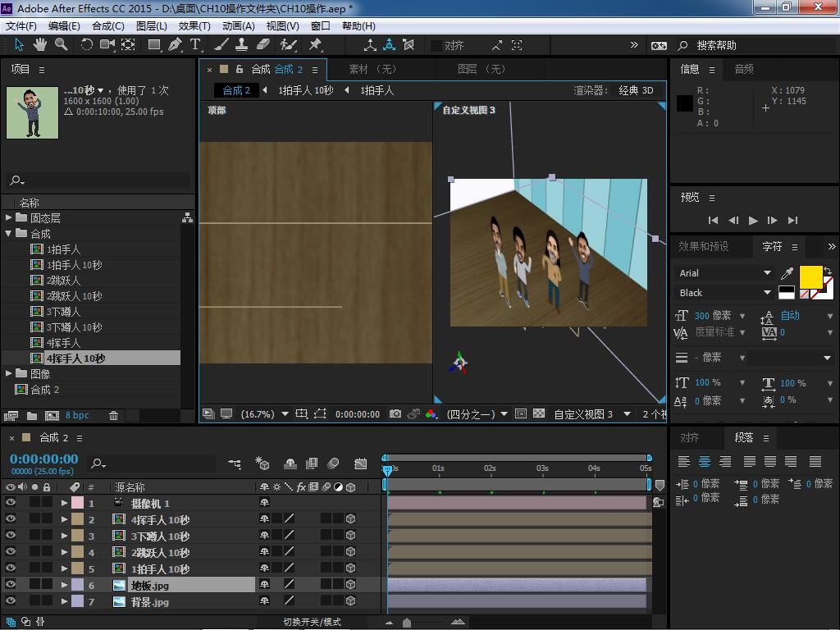This screenshot has height=630, width=840.
Task: Click the yellow fill color swatch
Action: coord(810,277)
